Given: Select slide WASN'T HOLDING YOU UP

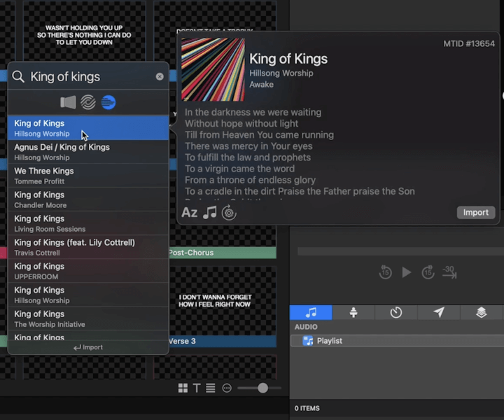Looking at the screenshot, I should pyautogui.click(x=84, y=35).
